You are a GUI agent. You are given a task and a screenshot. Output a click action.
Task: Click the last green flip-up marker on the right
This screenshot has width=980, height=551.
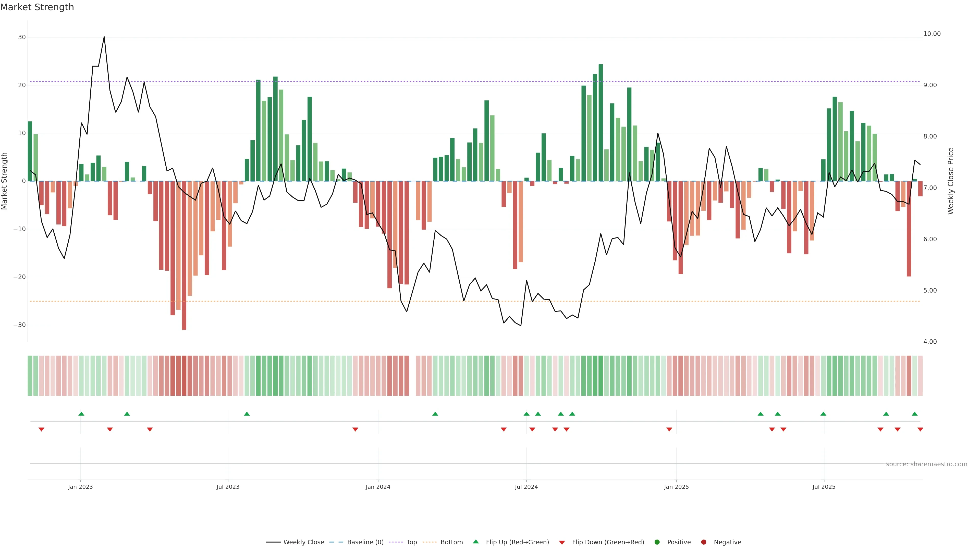click(x=915, y=414)
